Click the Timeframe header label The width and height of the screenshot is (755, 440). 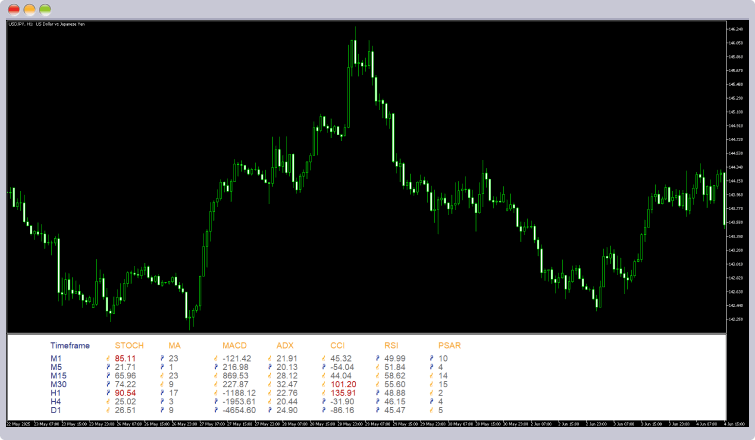pos(70,346)
